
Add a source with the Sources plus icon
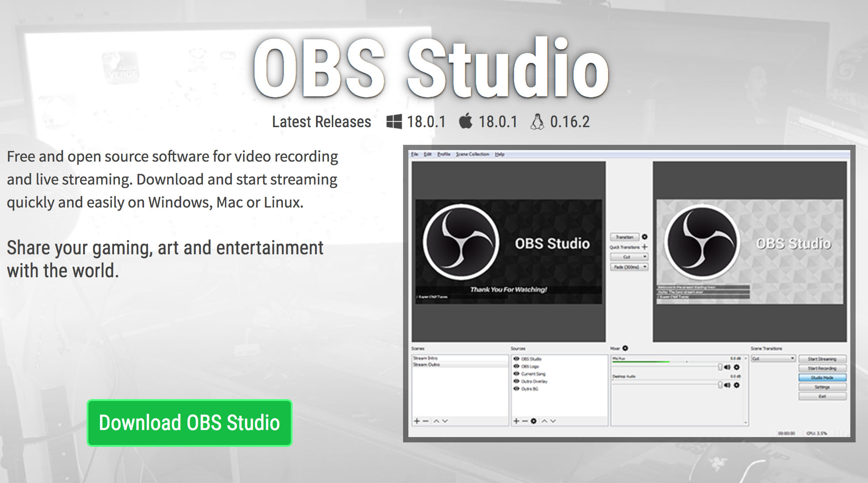tap(516, 421)
